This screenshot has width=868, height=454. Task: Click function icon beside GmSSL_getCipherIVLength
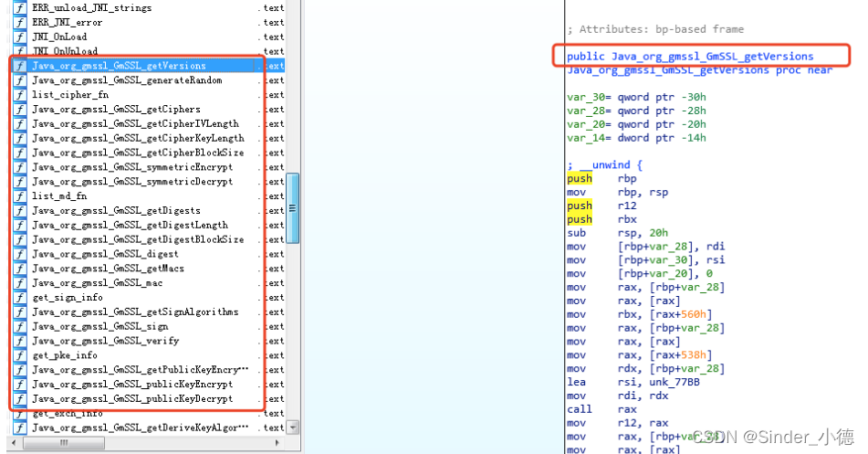click(20, 123)
